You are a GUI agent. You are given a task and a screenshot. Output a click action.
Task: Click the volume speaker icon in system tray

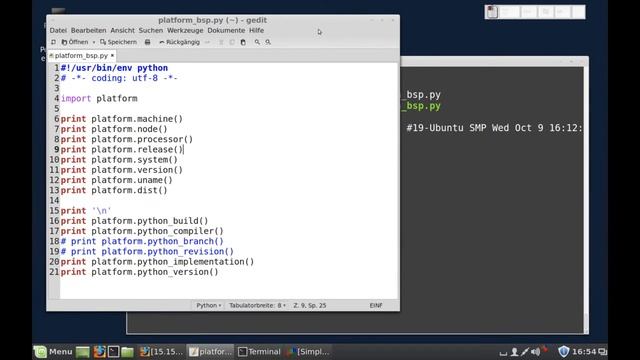point(536,351)
